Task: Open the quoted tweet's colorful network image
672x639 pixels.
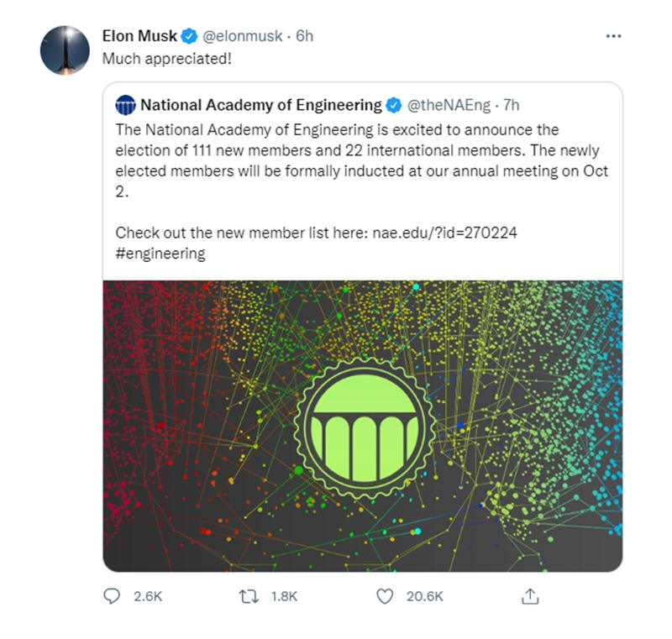Action: click(362, 426)
